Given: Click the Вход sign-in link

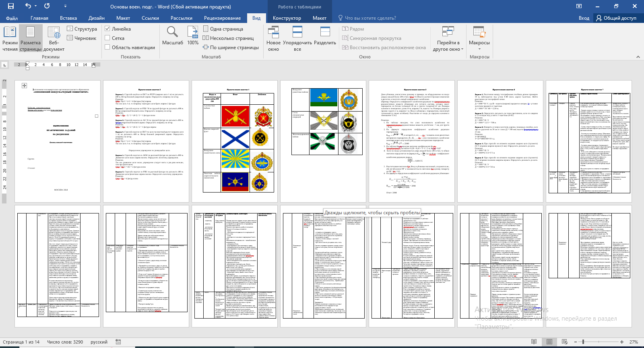Looking at the screenshot, I should (584, 18).
